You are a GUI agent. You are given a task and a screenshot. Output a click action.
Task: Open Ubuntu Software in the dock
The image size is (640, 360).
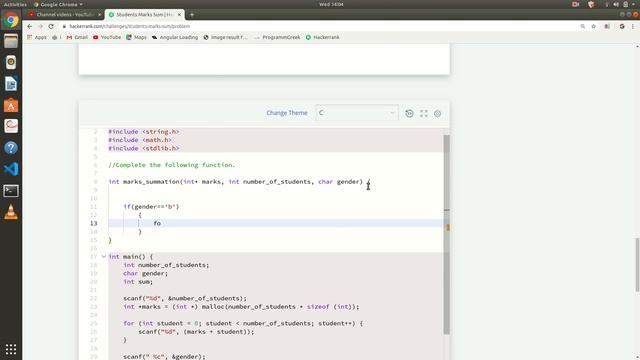pyautogui.click(x=11, y=105)
